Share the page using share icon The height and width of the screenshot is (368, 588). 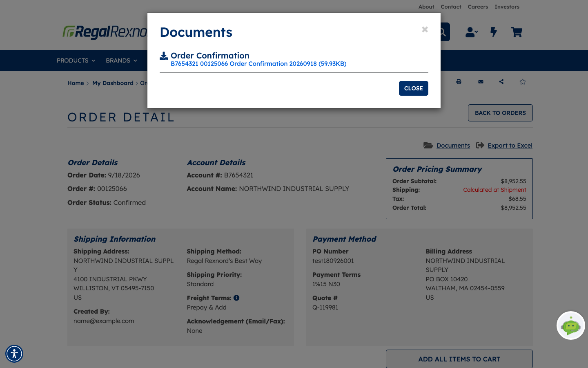click(x=501, y=82)
